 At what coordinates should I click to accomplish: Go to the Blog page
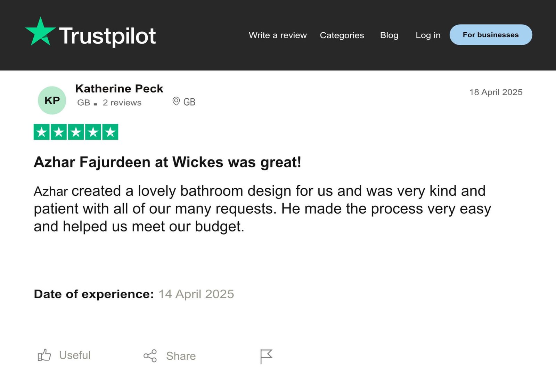tap(389, 35)
